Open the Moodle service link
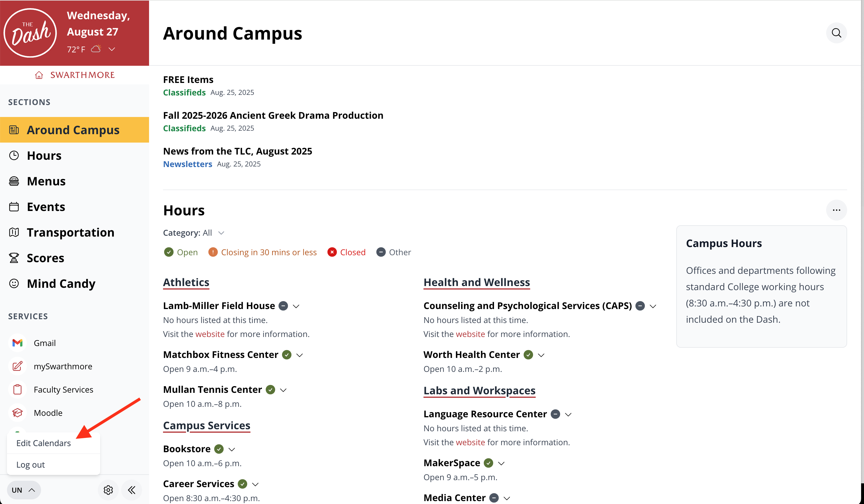 pyautogui.click(x=48, y=413)
